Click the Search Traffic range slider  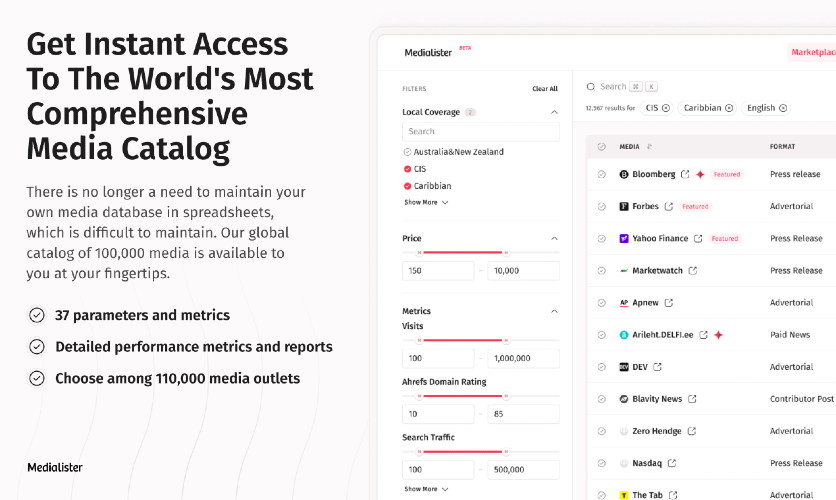[x=480, y=451]
